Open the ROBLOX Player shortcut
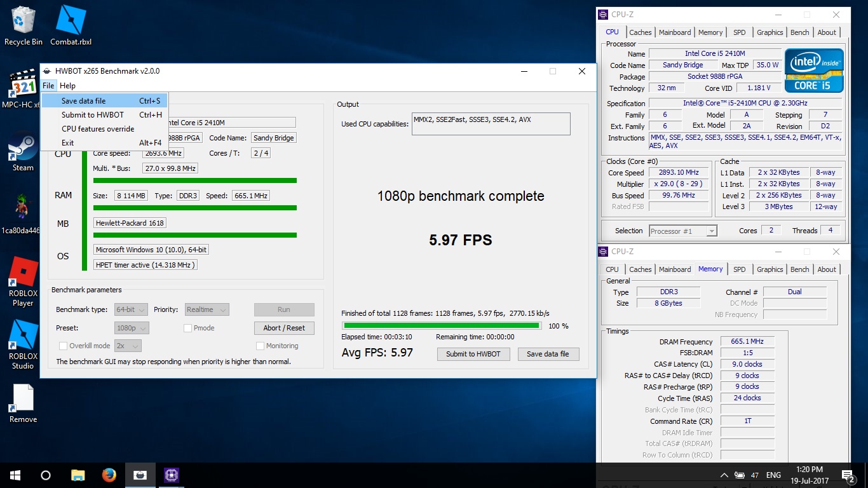Image resolution: width=868 pixels, height=488 pixels. click(23, 281)
